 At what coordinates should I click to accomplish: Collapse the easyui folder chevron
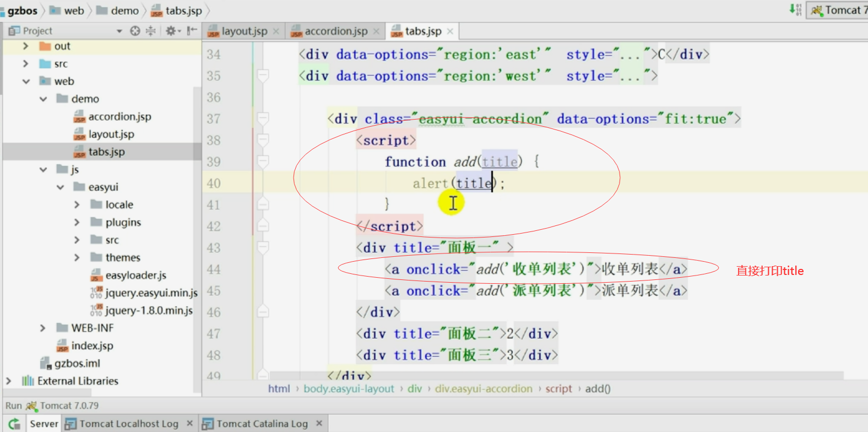point(60,187)
